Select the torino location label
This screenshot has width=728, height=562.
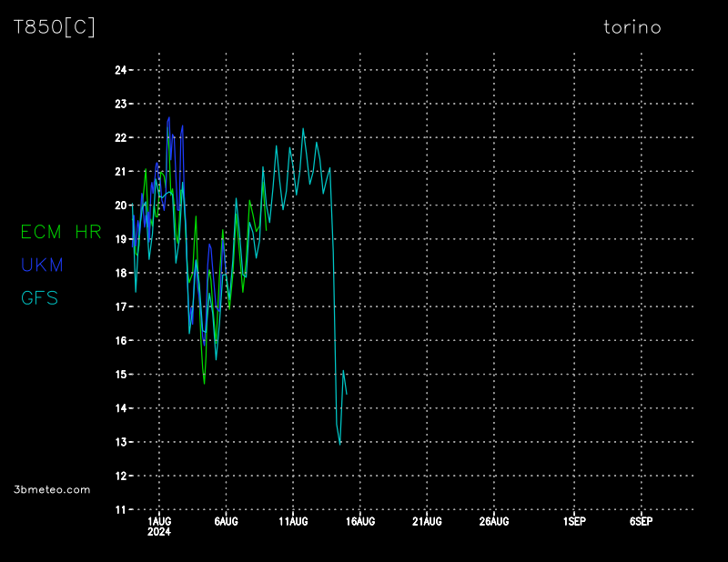click(x=632, y=27)
